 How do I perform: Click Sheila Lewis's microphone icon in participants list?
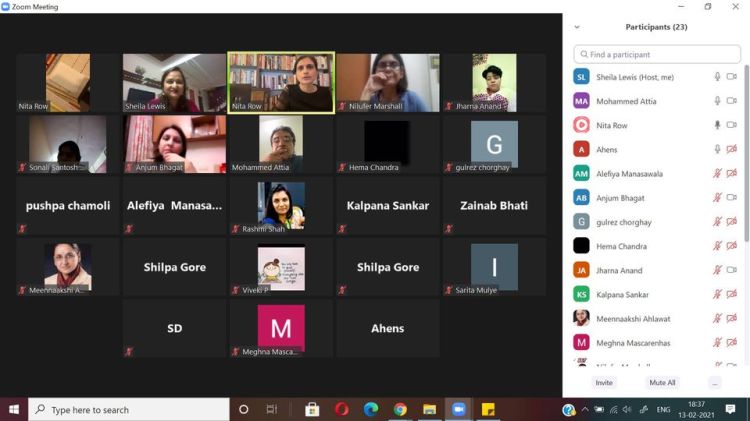[x=717, y=77]
